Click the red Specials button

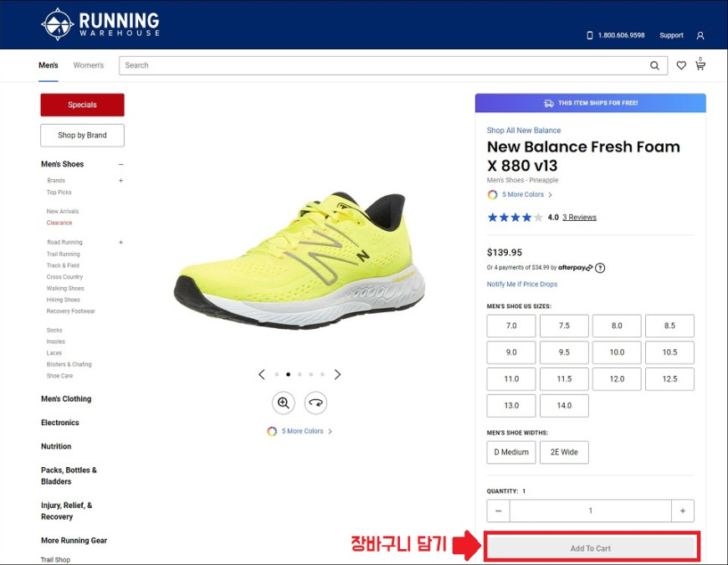(x=82, y=105)
